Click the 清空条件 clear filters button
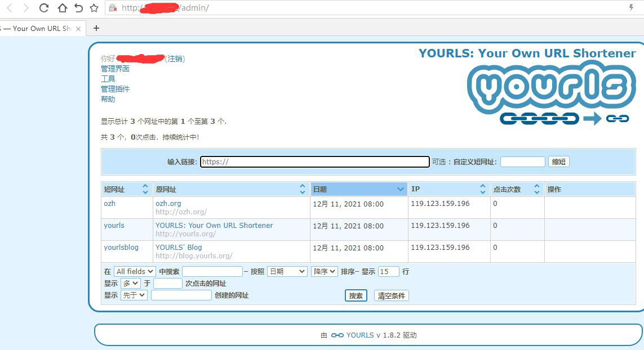 coord(392,296)
